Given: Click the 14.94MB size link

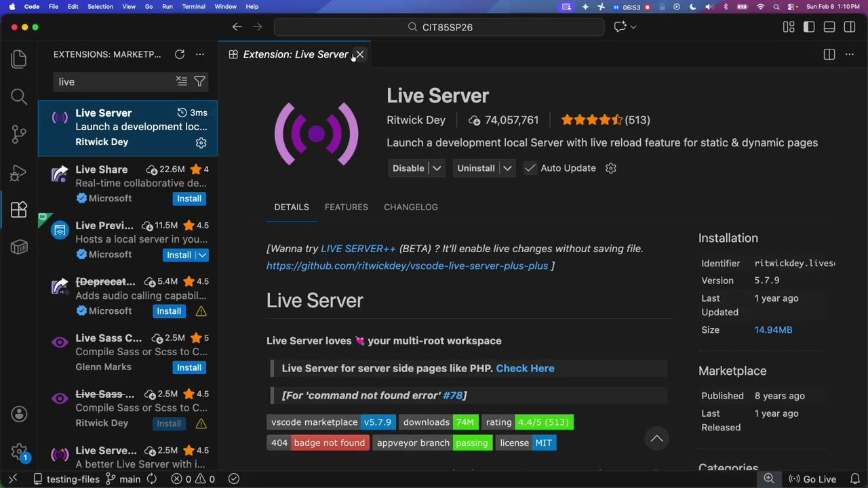Looking at the screenshot, I should click(773, 330).
